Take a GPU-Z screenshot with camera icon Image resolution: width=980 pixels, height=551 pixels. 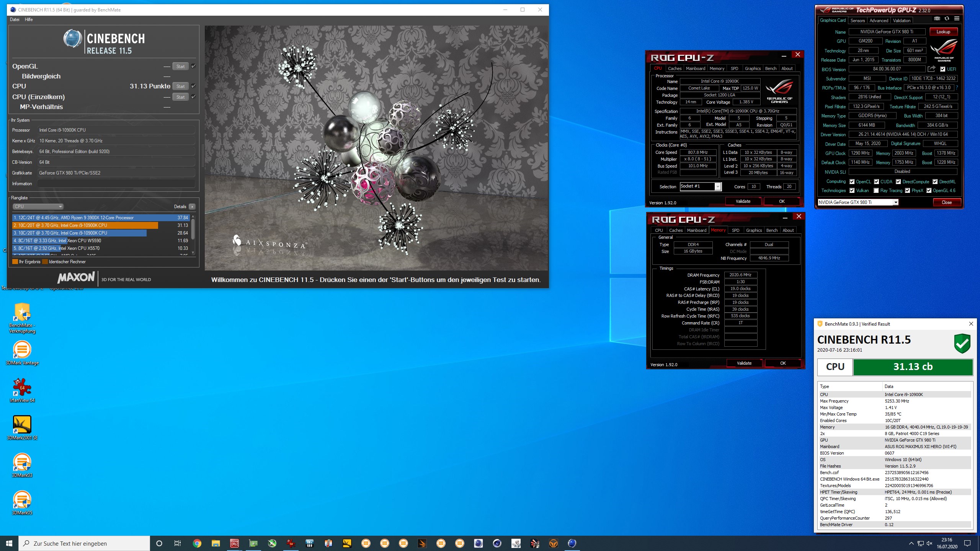click(x=937, y=19)
